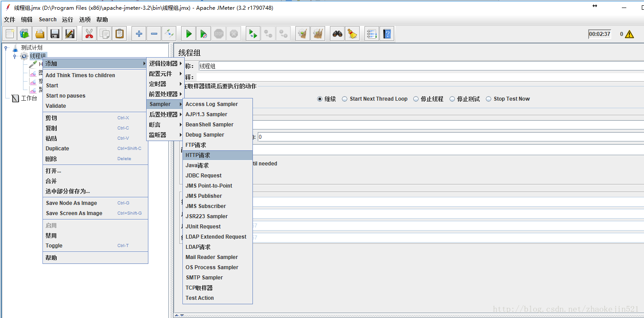Click the yellow warning triangle icon

[629, 34]
